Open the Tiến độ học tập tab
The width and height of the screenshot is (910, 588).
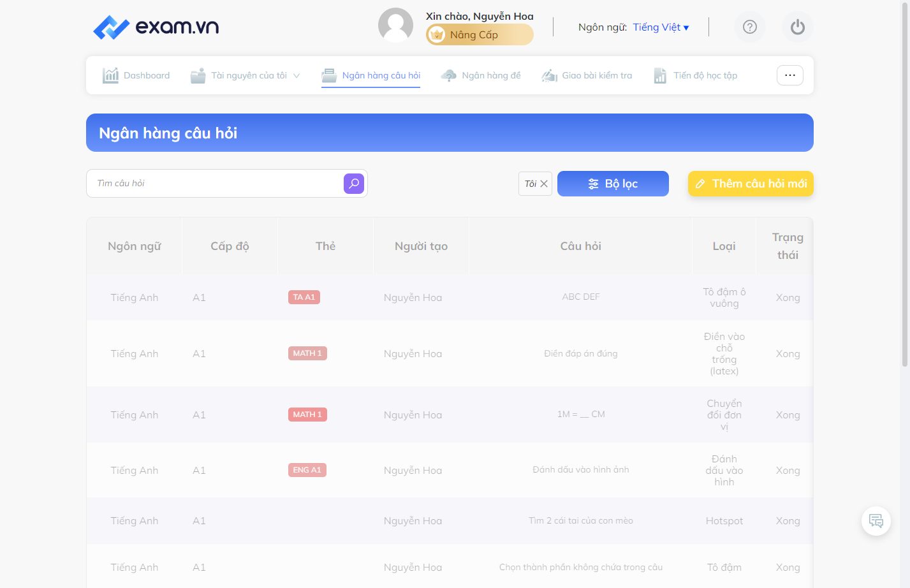coord(695,75)
